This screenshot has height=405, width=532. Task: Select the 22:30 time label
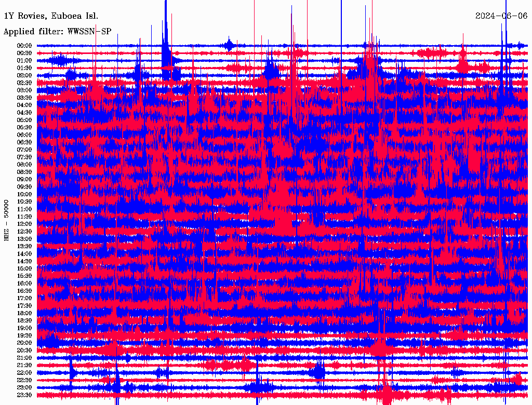click(24, 380)
